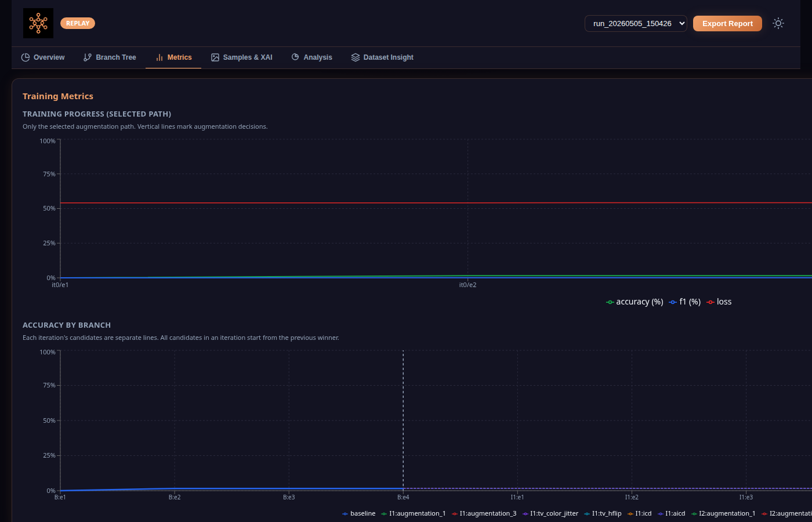Screen dimensions: 812x522
Task: Toggle I1:tv_color_jitter legend entry
Action: click(x=550, y=513)
